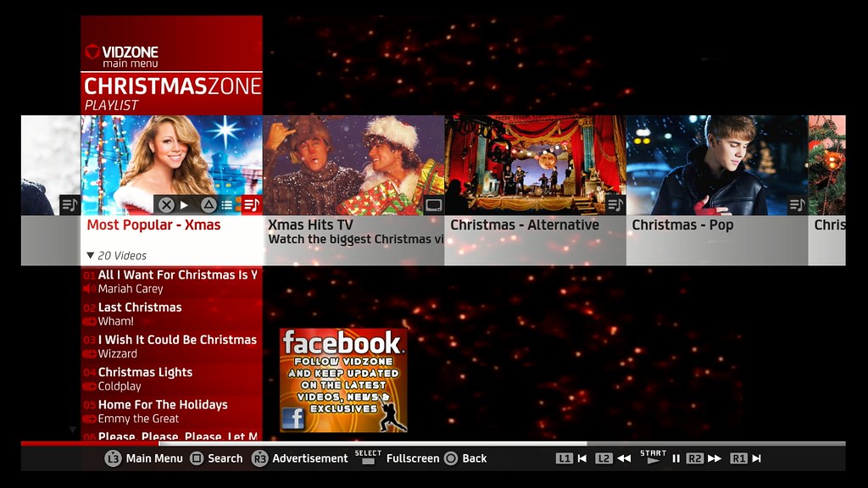The width and height of the screenshot is (868, 488).
Task: Click the circle button icon beside Back
Action: pos(451,458)
